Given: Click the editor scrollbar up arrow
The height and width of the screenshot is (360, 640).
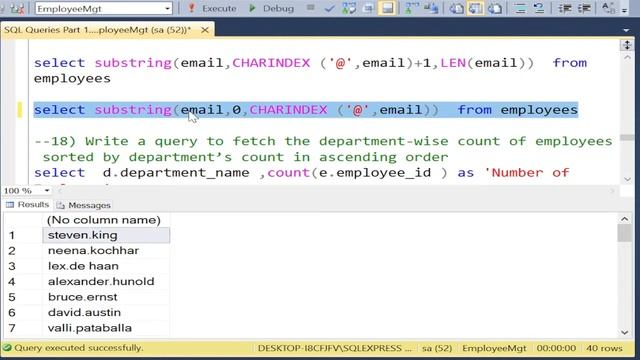Looking at the screenshot, I should point(627,58).
